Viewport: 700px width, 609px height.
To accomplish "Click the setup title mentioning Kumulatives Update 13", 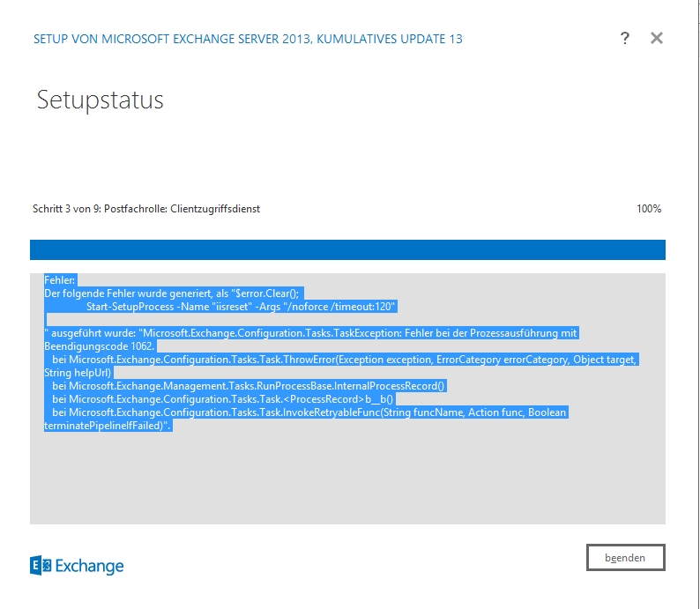I will [x=248, y=40].
